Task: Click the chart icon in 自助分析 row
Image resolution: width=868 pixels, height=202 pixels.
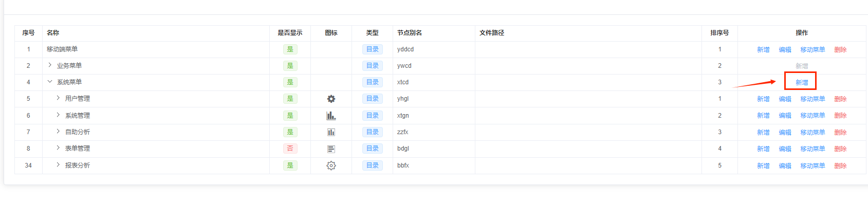Action: click(x=331, y=132)
